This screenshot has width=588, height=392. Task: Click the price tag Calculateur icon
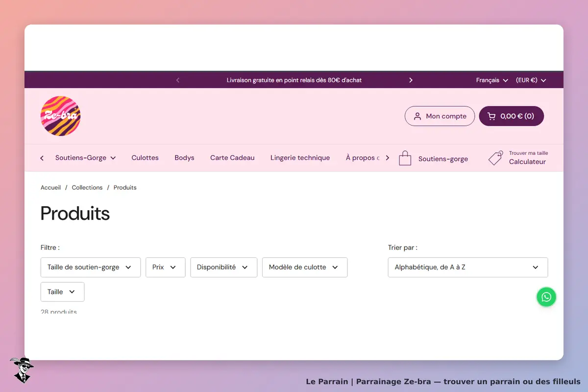click(495, 158)
